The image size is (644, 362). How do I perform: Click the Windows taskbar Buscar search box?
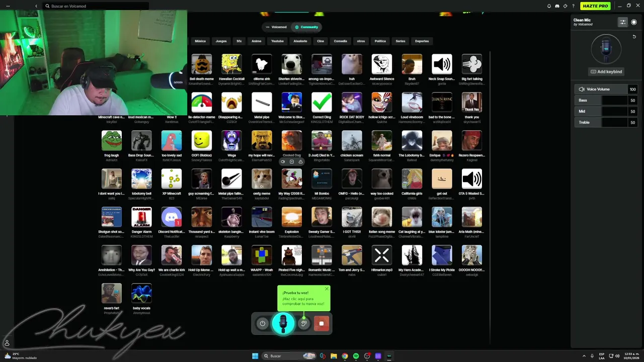pyautogui.click(x=289, y=356)
